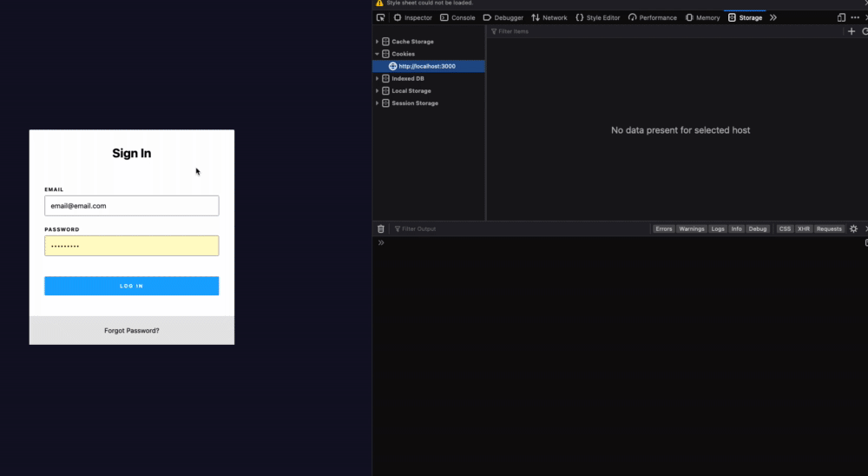The width and height of the screenshot is (868, 476).
Task: Click the Password input field
Action: coord(132,246)
